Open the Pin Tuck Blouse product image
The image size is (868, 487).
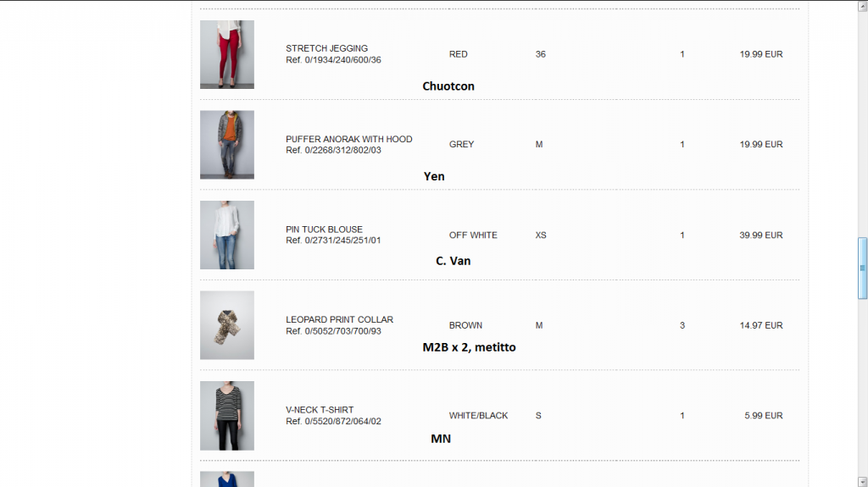(227, 235)
